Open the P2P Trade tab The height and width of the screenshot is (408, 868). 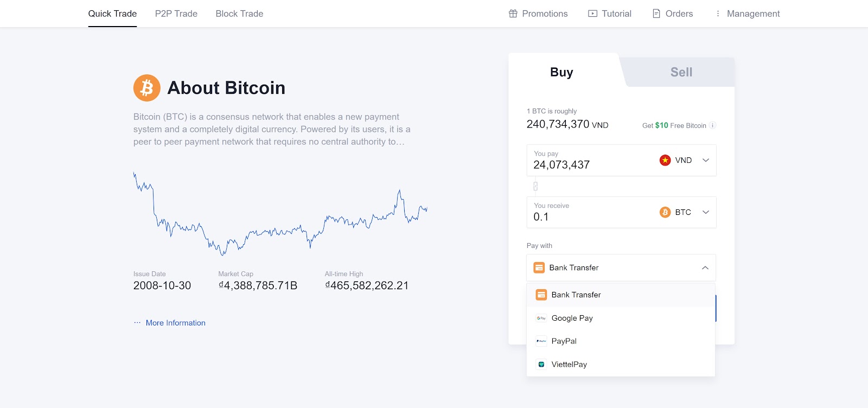(176, 14)
